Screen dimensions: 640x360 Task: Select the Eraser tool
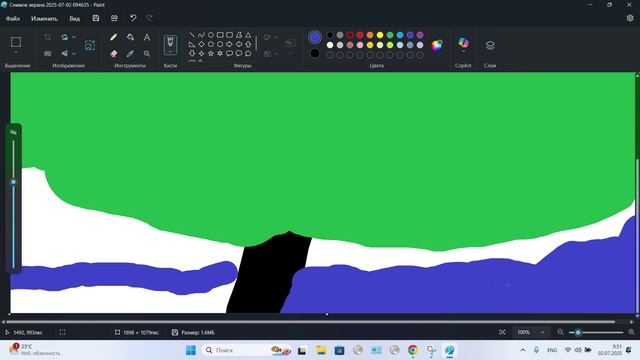pyautogui.click(x=113, y=53)
